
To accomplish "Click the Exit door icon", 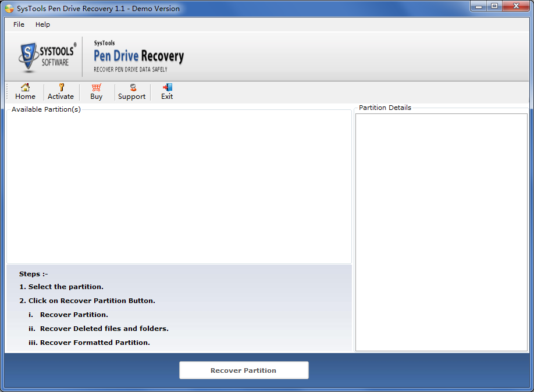I will (x=167, y=87).
